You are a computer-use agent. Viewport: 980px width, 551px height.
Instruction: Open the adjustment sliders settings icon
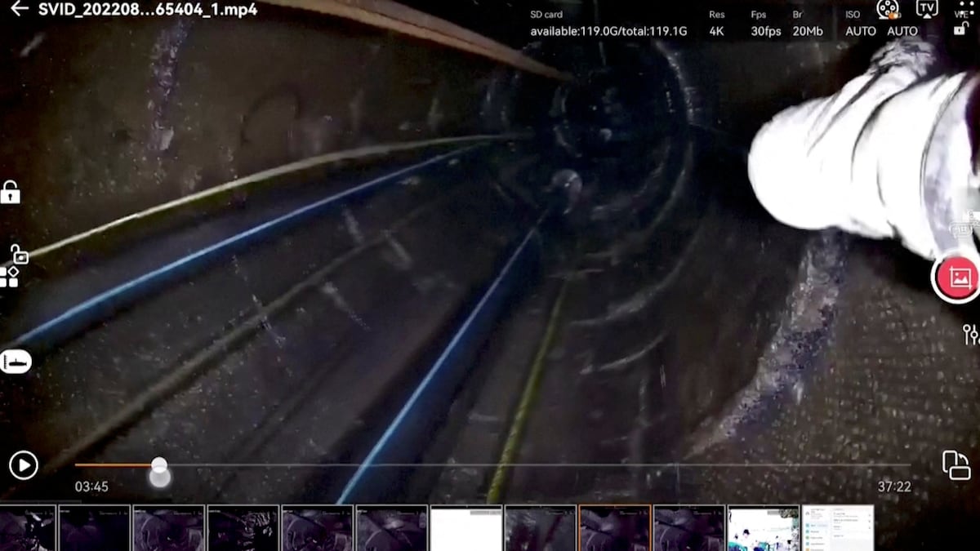click(x=970, y=333)
